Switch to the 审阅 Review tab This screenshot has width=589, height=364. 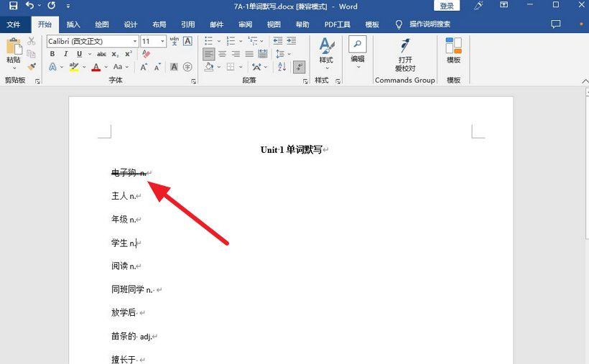tap(245, 24)
